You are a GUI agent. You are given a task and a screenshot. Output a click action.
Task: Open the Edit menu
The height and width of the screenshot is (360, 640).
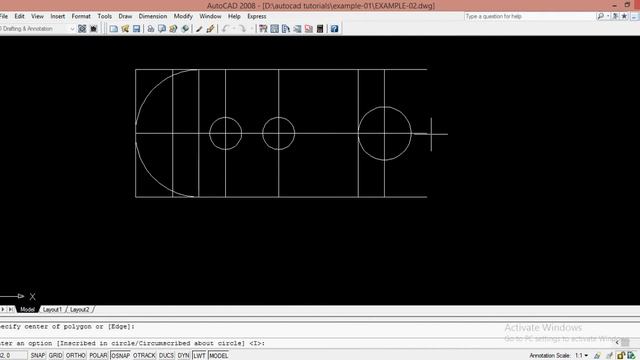pos(20,16)
